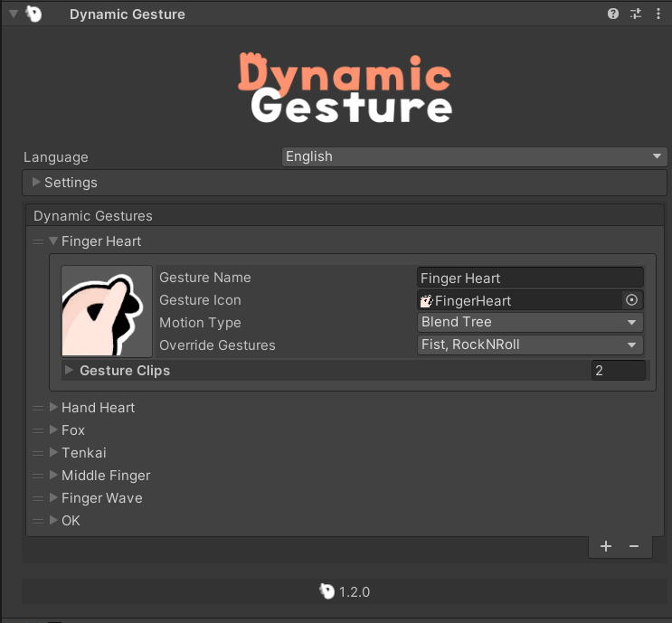Image resolution: width=672 pixels, height=623 pixels.
Task: Collapse the Finger Heart gesture
Action: pos(53,241)
